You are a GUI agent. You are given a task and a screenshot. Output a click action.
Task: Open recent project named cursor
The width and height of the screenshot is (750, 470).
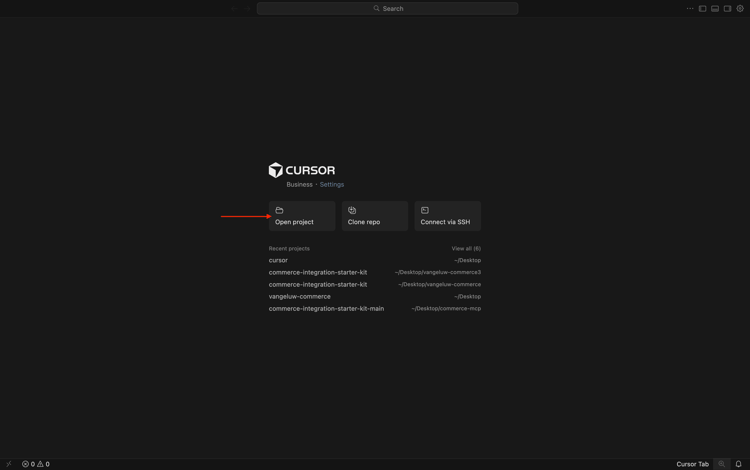375,261
